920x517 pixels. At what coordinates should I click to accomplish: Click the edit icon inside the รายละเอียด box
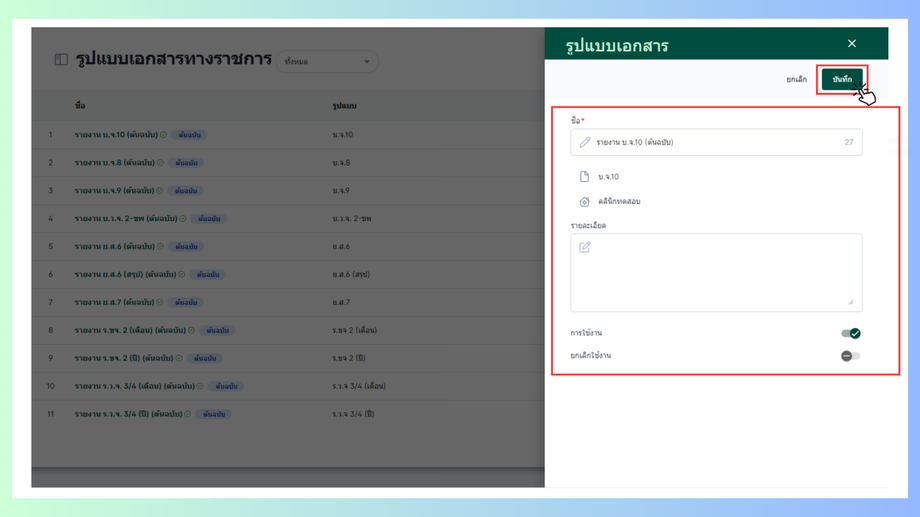(x=584, y=247)
